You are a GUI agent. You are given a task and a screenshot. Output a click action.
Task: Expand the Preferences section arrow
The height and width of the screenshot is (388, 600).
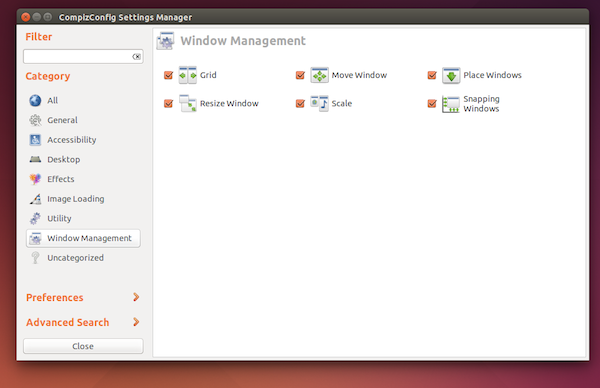click(136, 297)
